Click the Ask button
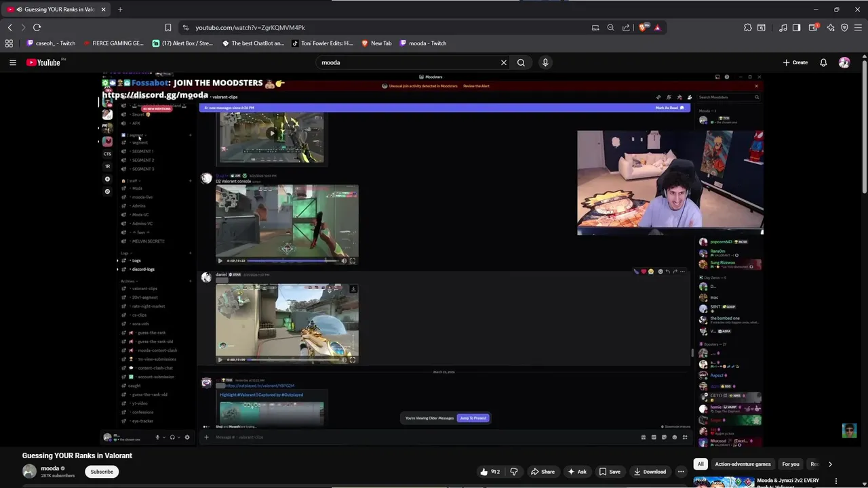Viewport: 868px width, 488px height. 576,472
